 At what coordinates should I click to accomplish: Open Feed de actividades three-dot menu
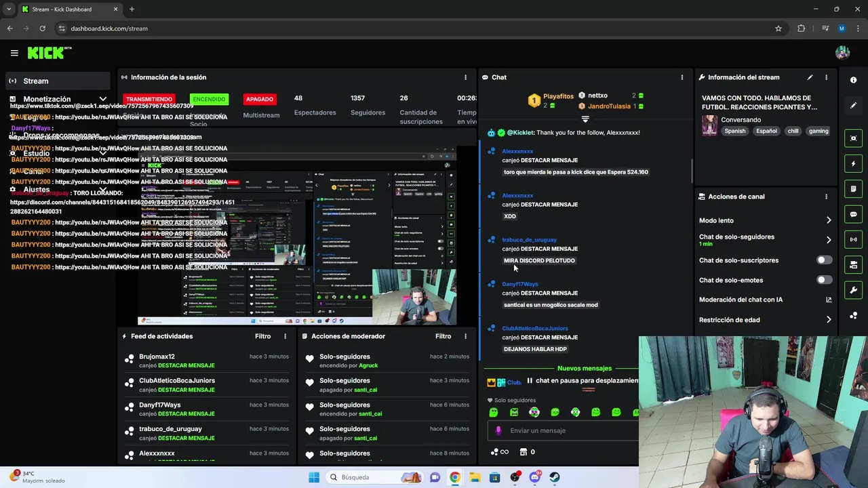coord(285,336)
